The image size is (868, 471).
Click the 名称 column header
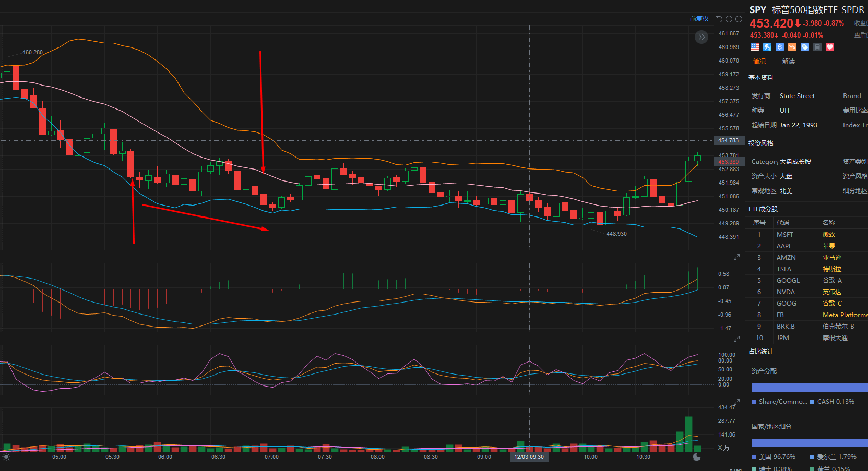point(829,223)
